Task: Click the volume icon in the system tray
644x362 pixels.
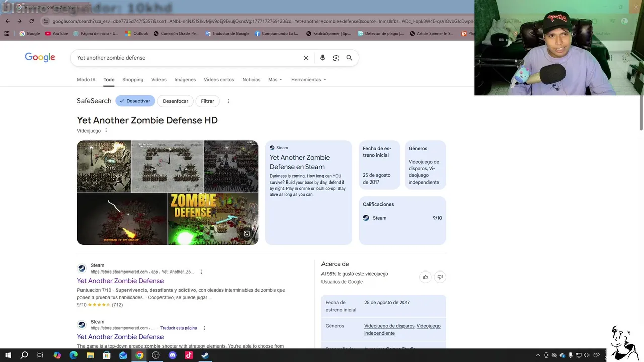Action: click(587, 355)
